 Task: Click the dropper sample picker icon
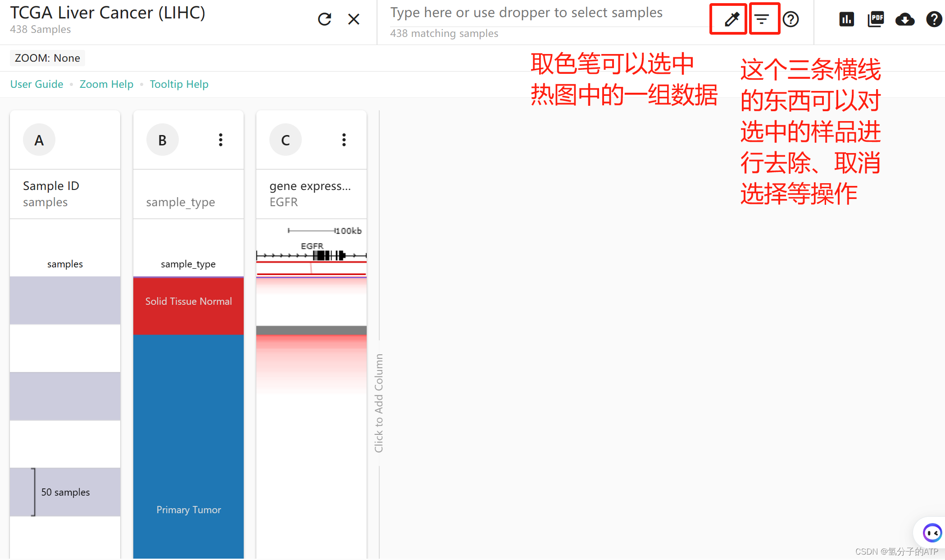(731, 19)
